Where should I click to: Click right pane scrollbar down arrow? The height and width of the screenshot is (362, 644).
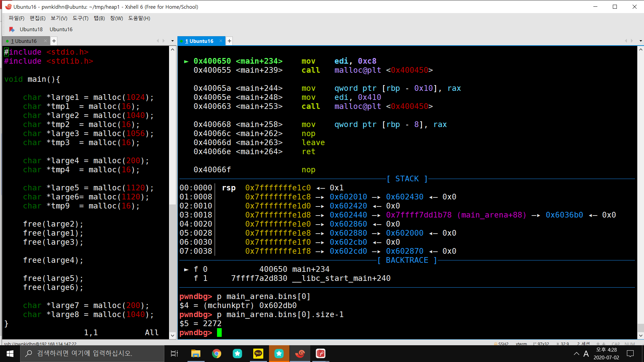(641, 335)
